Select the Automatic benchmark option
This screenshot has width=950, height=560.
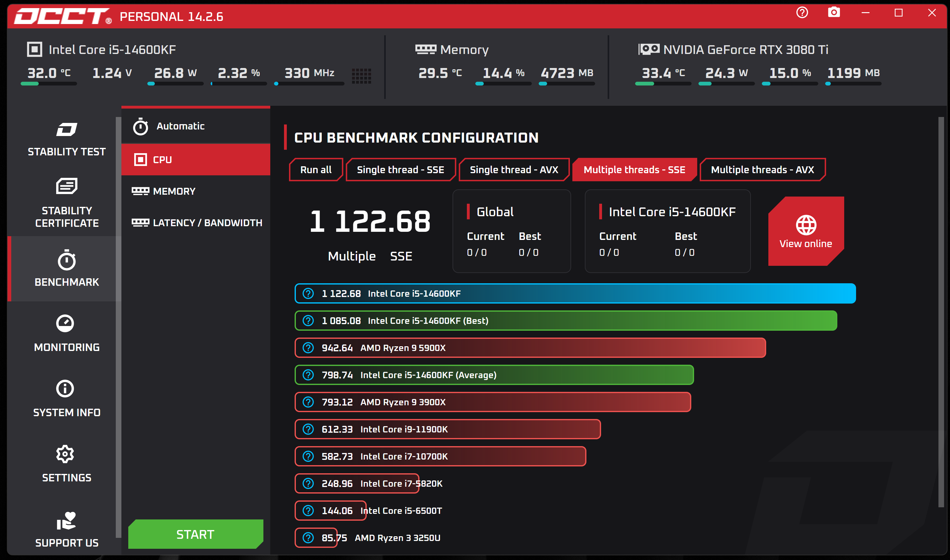click(180, 126)
